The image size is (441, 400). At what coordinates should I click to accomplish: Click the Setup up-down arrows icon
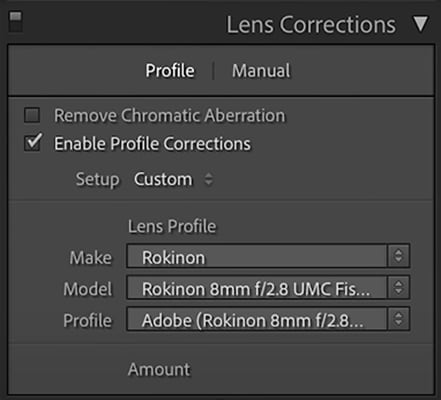coord(208,179)
